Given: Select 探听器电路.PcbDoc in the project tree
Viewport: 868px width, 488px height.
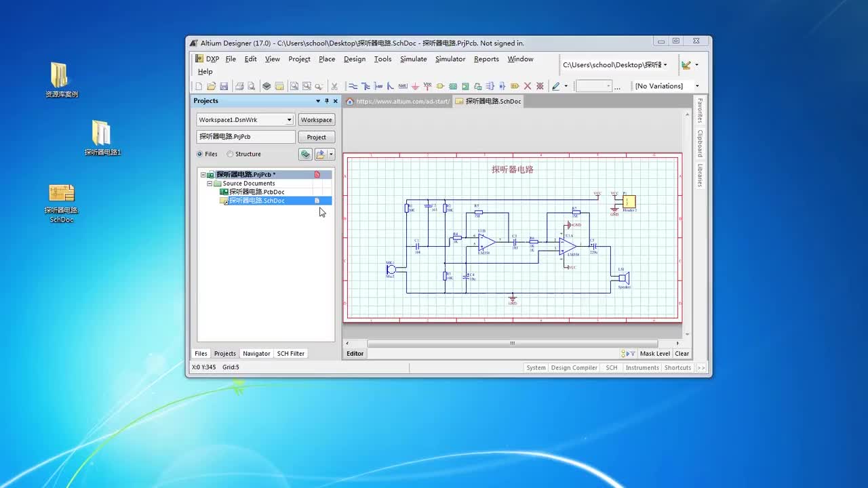Looking at the screenshot, I should [x=256, y=192].
